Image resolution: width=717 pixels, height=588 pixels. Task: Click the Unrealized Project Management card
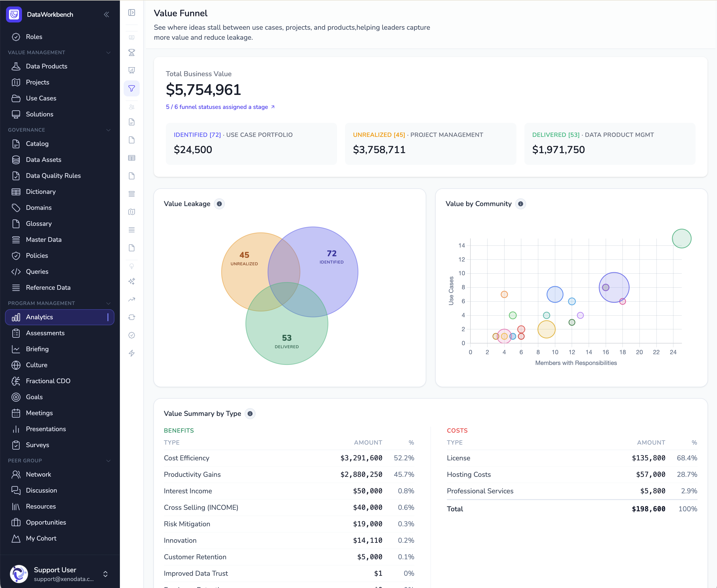tap(430, 144)
